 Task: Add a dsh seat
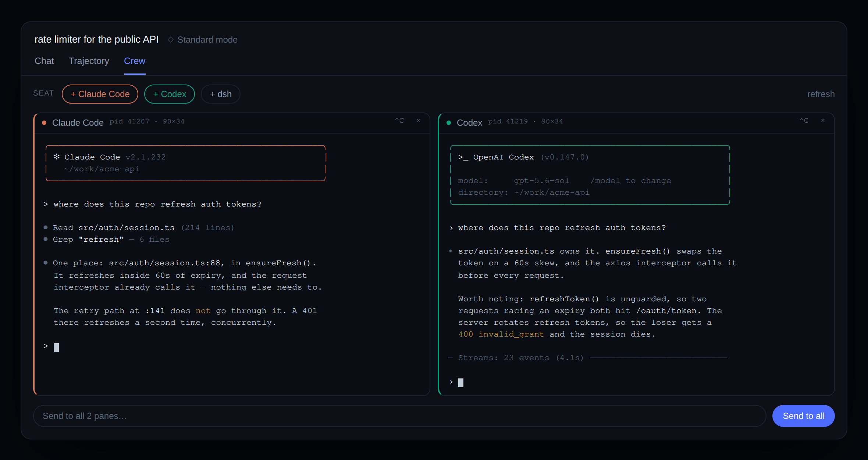point(221,94)
